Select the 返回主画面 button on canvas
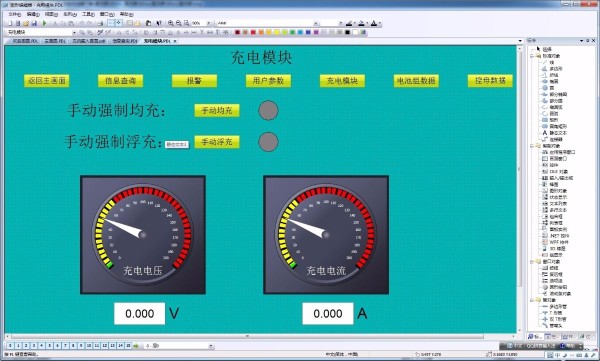This screenshot has height=361, width=600. [47, 81]
